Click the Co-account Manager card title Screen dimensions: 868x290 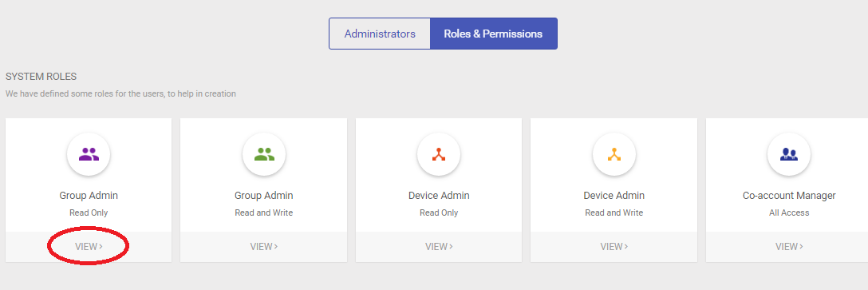pyautogui.click(x=789, y=196)
